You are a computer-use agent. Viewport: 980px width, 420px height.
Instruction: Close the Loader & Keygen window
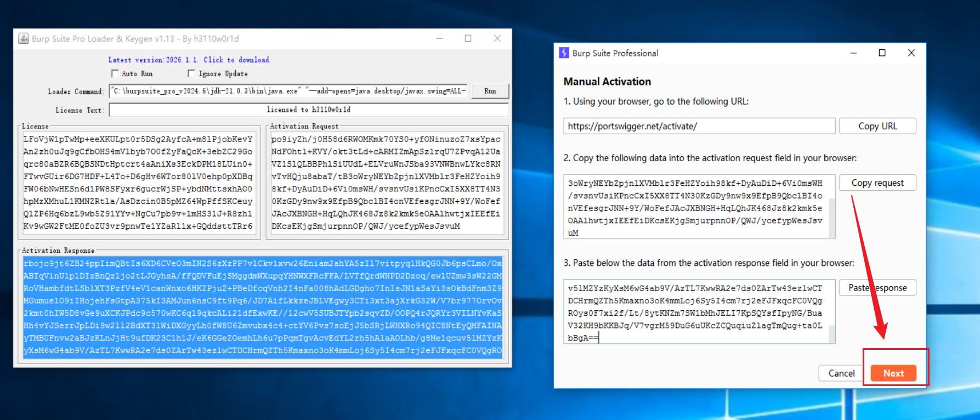(497, 38)
